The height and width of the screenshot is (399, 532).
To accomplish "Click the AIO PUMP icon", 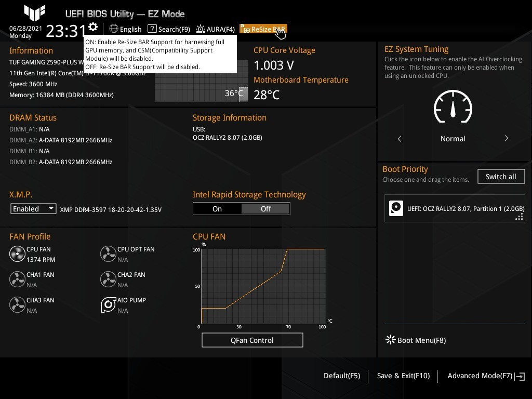I will [108, 304].
